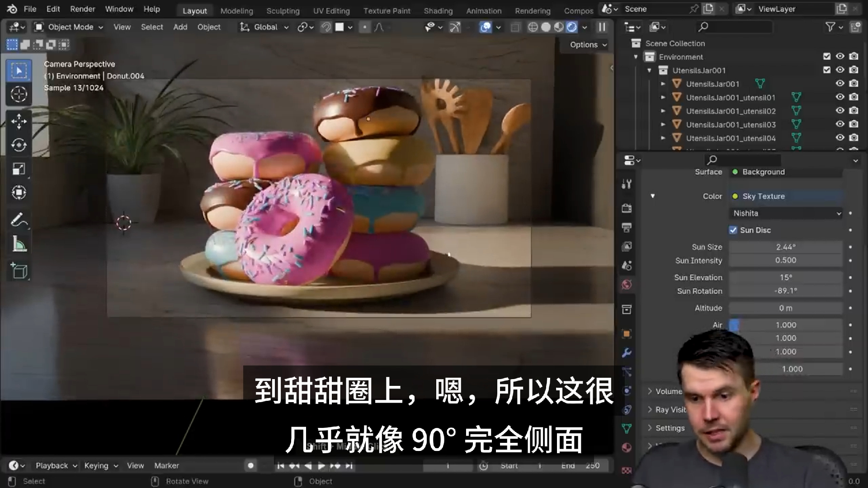This screenshot has width=868, height=488.
Task: Select the Move tool
Action: click(19, 121)
